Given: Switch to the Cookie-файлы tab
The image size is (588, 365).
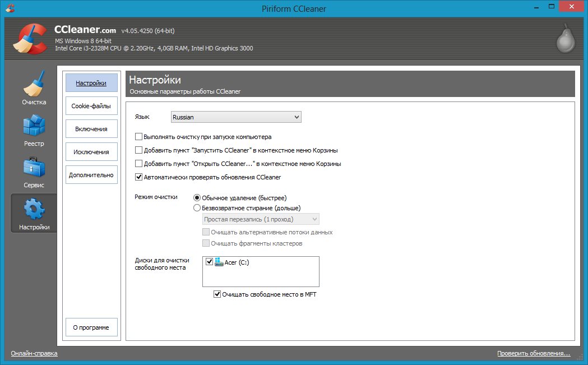Looking at the screenshot, I should click(91, 106).
